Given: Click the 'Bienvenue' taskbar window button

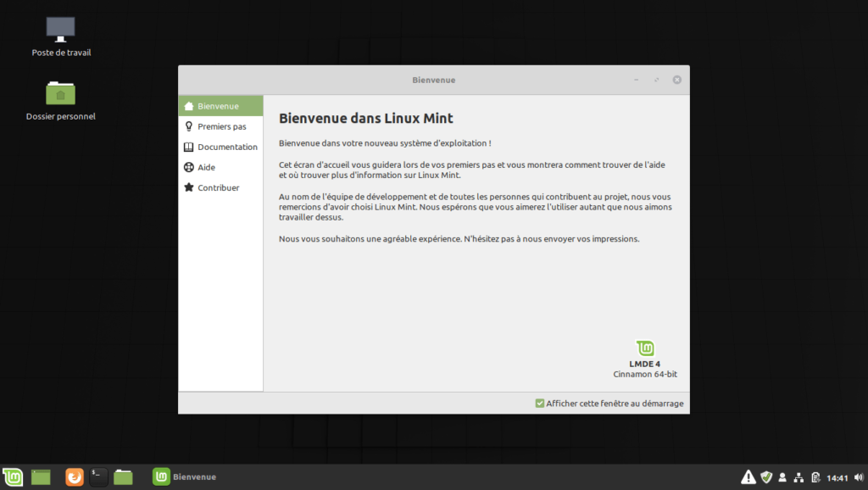Looking at the screenshot, I should click(185, 477).
